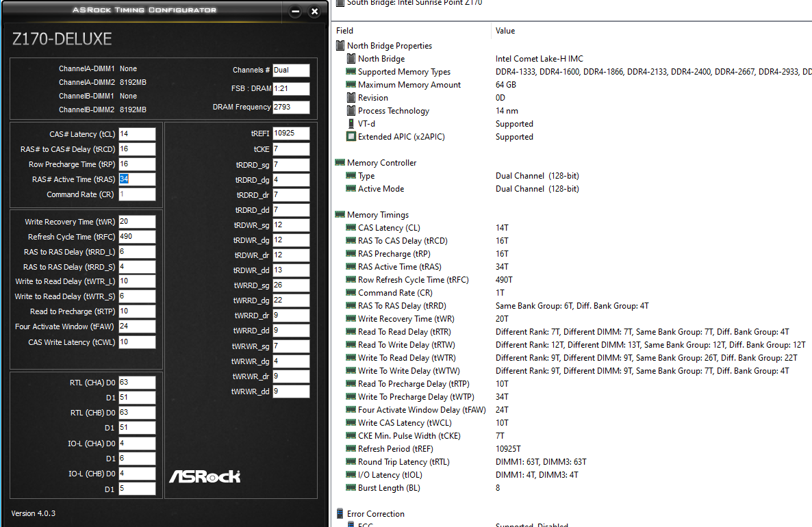Viewport: 812px width, 527px height.
Task: Click the Process Technology chip icon
Action: point(351,110)
